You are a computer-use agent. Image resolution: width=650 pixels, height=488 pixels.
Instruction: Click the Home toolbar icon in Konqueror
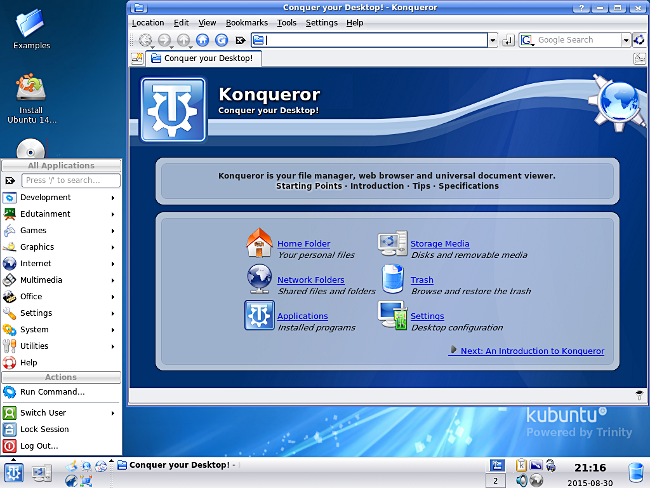(x=202, y=40)
